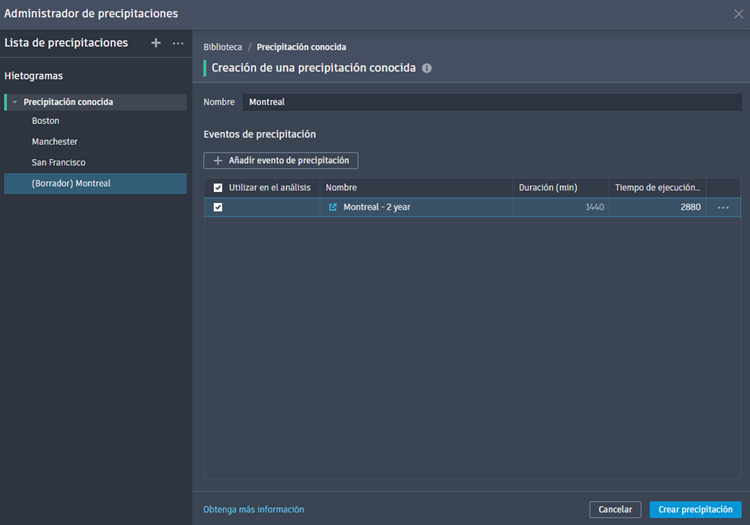Add a new precipitation with plus icon

pyautogui.click(x=156, y=43)
